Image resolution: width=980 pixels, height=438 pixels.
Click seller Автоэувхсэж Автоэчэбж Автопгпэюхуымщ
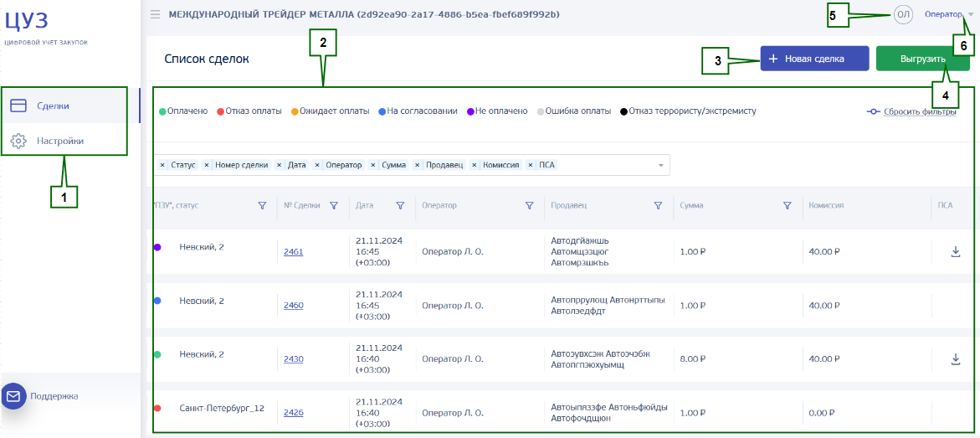tap(601, 359)
